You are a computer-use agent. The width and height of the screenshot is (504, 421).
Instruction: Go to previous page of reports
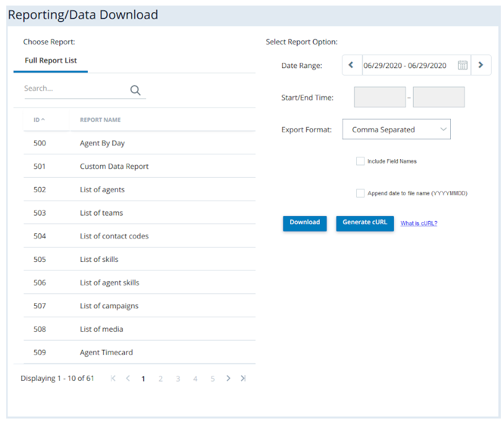(x=128, y=378)
